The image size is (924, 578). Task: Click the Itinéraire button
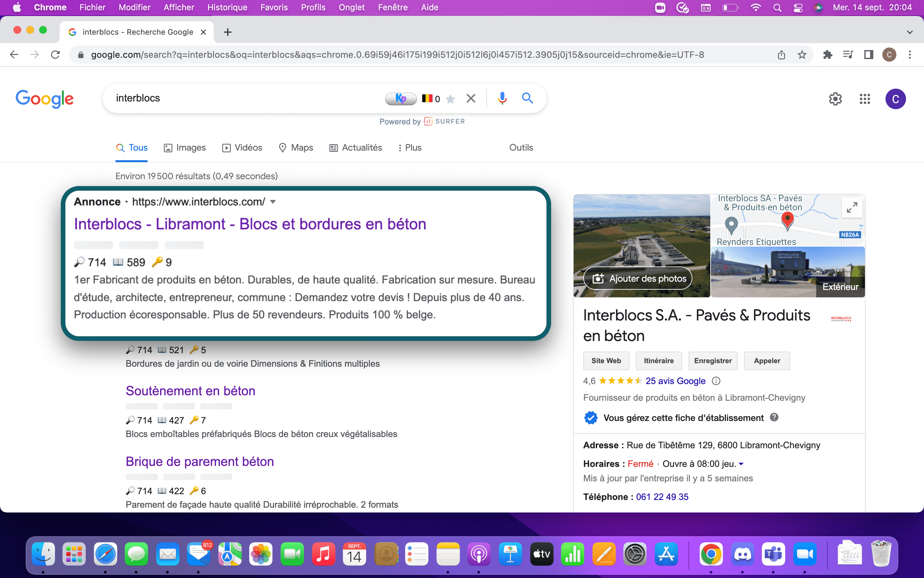[x=659, y=361]
